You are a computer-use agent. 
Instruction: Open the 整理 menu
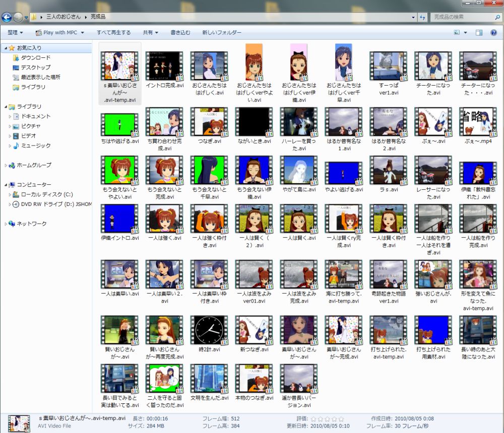[x=15, y=32]
